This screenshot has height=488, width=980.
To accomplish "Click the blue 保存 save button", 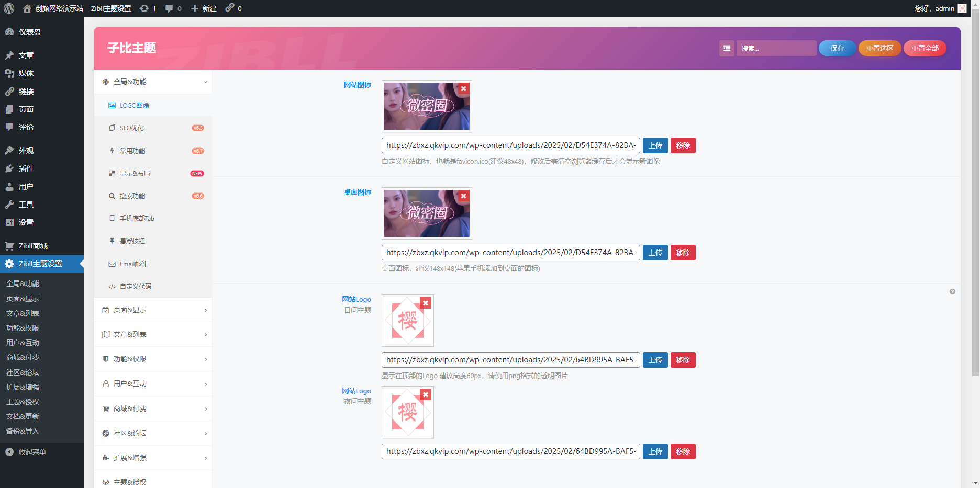I will coord(837,48).
